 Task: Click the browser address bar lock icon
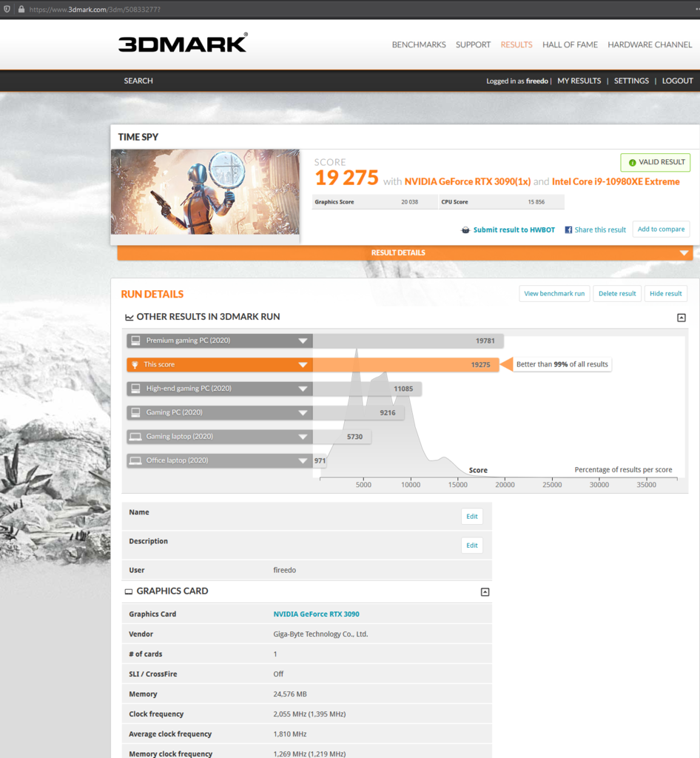tap(21, 9)
